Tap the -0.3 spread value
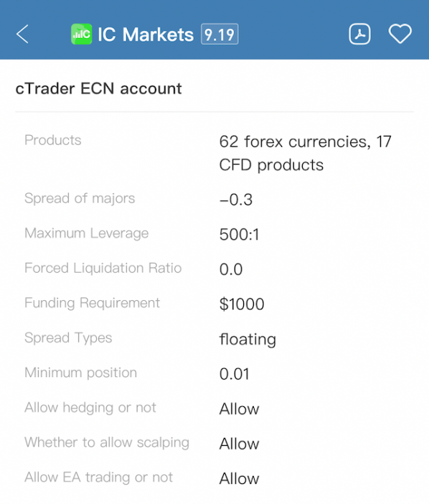The height and width of the screenshot is (504, 429). point(236,200)
